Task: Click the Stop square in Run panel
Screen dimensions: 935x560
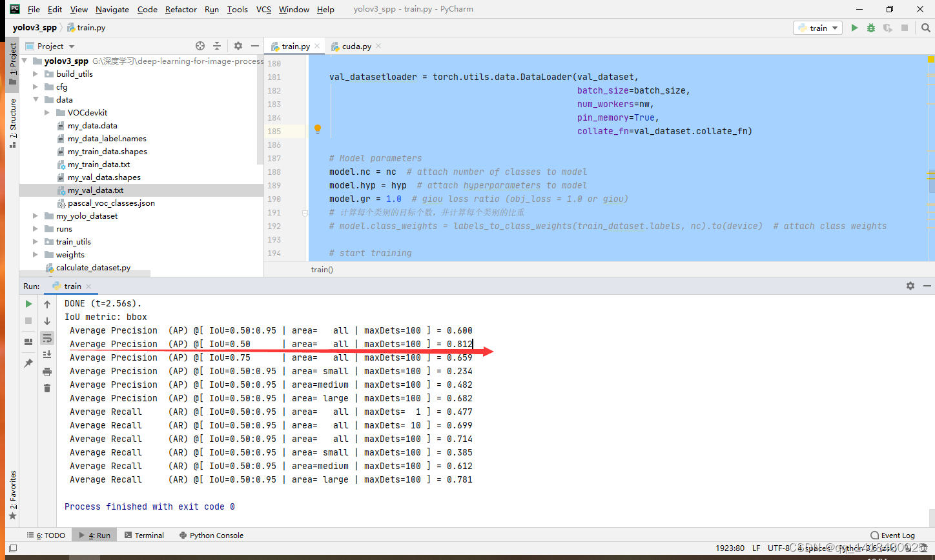Action: [x=28, y=321]
